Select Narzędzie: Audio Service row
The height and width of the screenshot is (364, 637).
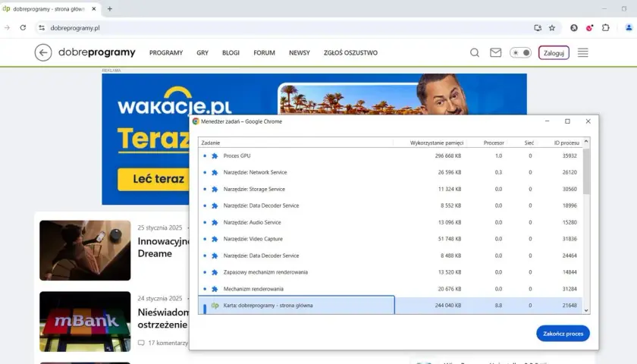(x=391, y=222)
